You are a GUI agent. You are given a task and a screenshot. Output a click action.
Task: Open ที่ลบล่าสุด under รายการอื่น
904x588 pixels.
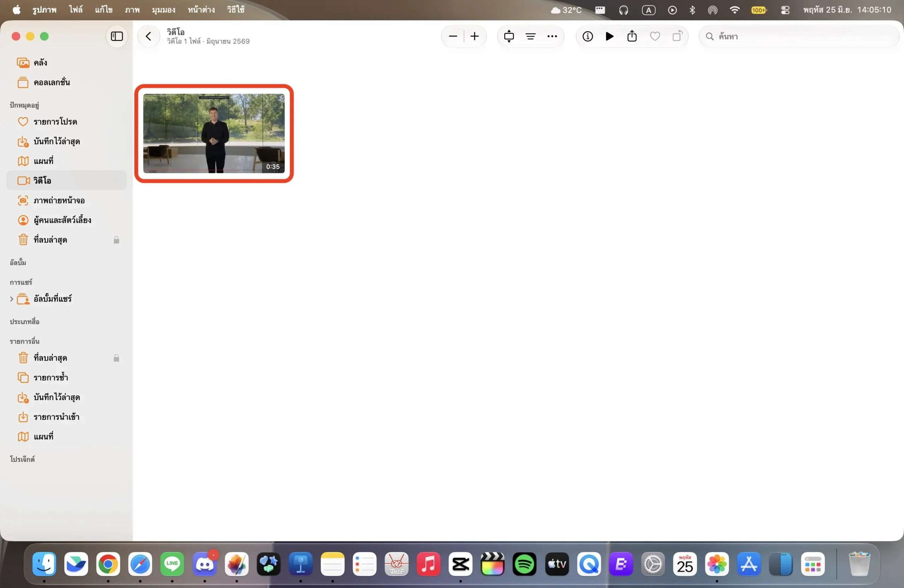(66, 358)
